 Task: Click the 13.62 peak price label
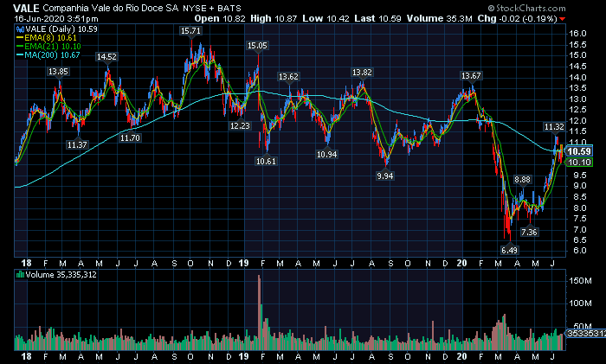click(x=288, y=76)
